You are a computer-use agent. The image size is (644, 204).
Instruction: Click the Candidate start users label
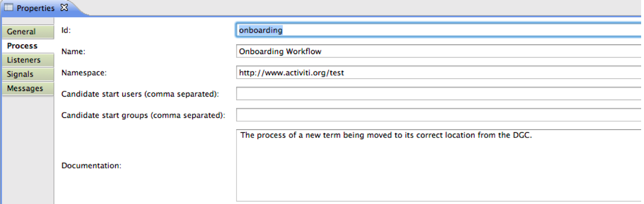(x=140, y=94)
